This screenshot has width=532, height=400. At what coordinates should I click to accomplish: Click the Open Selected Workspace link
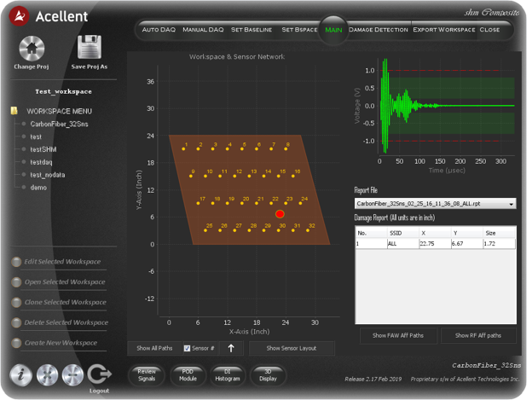point(65,282)
